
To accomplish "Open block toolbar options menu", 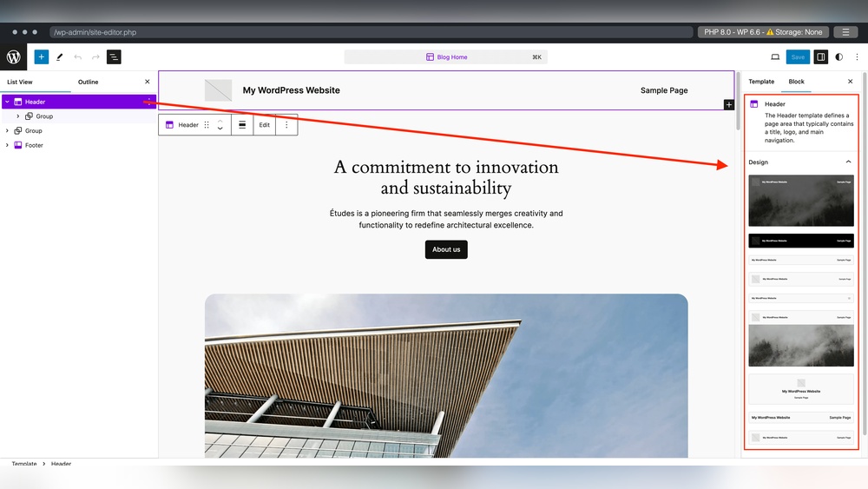I will tap(286, 125).
